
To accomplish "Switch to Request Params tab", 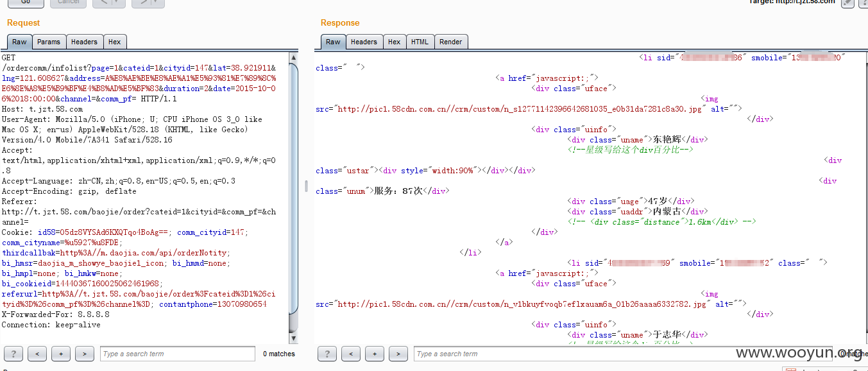I will coord(49,42).
